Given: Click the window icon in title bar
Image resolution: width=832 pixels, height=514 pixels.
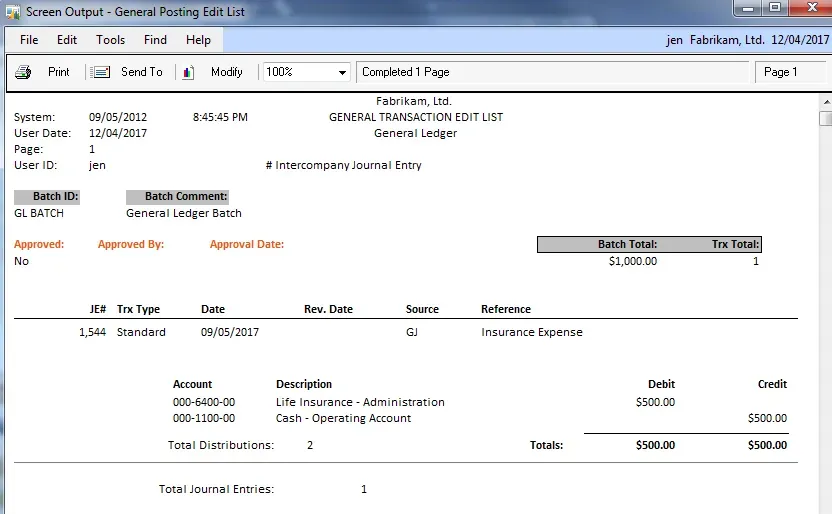Looking at the screenshot, I should pyautogui.click(x=12, y=12).
